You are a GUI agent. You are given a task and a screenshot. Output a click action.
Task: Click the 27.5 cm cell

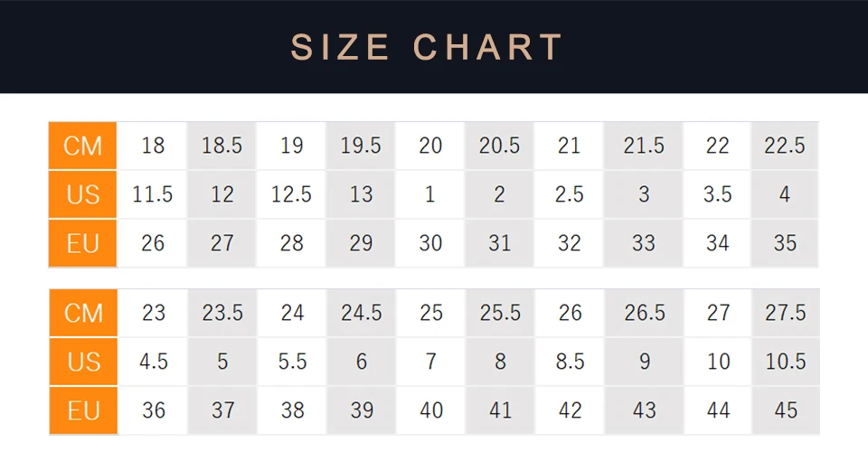point(786,313)
